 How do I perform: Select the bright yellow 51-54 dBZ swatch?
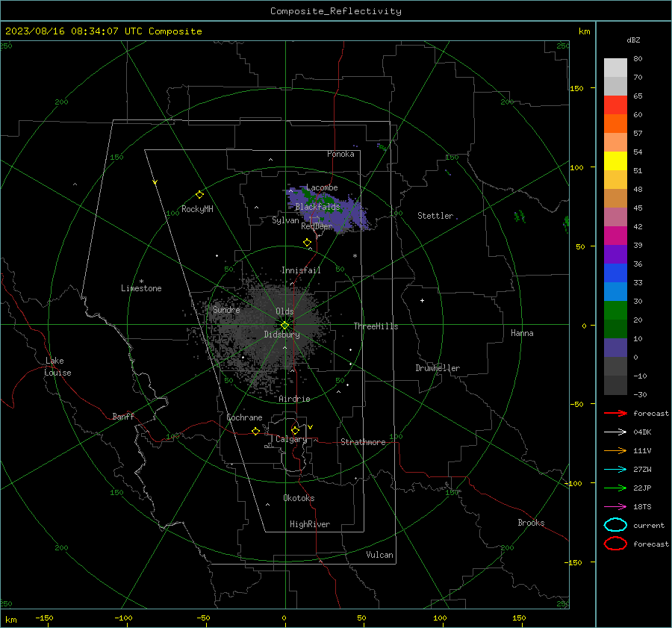615,161
